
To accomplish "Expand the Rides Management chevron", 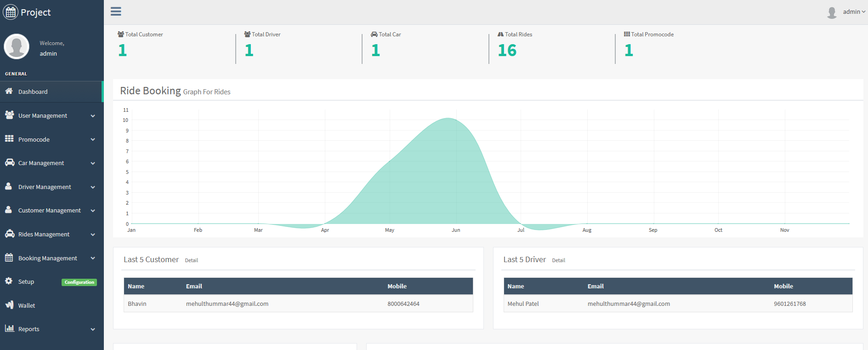I will [x=93, y=235].
